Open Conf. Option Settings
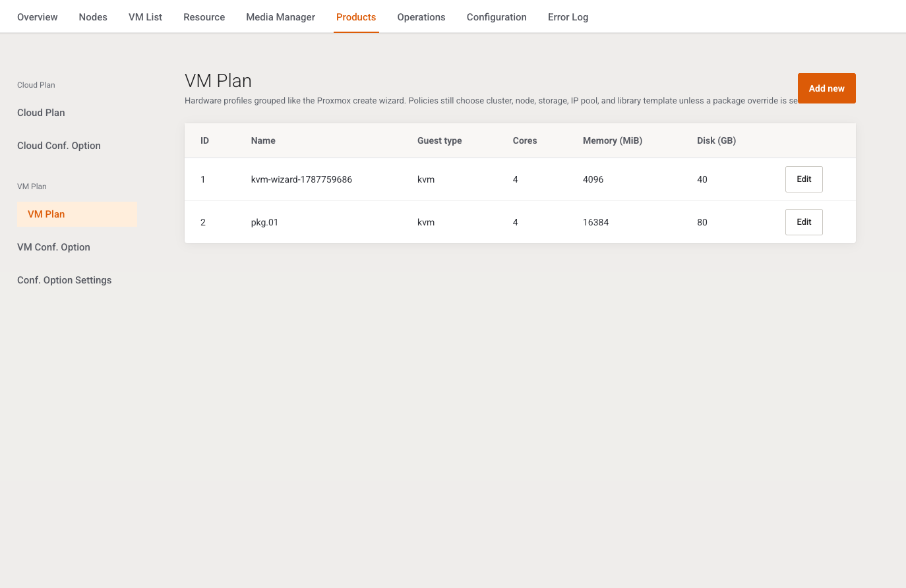The height and width of the screenshot is (588, 906). tap(64, 280)
